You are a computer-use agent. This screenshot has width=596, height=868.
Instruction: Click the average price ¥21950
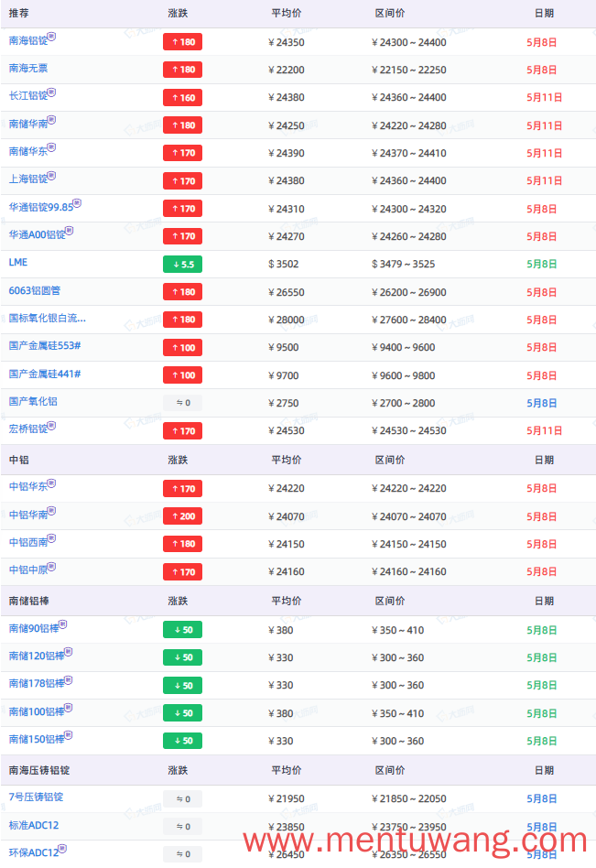[x=287, y=798]
